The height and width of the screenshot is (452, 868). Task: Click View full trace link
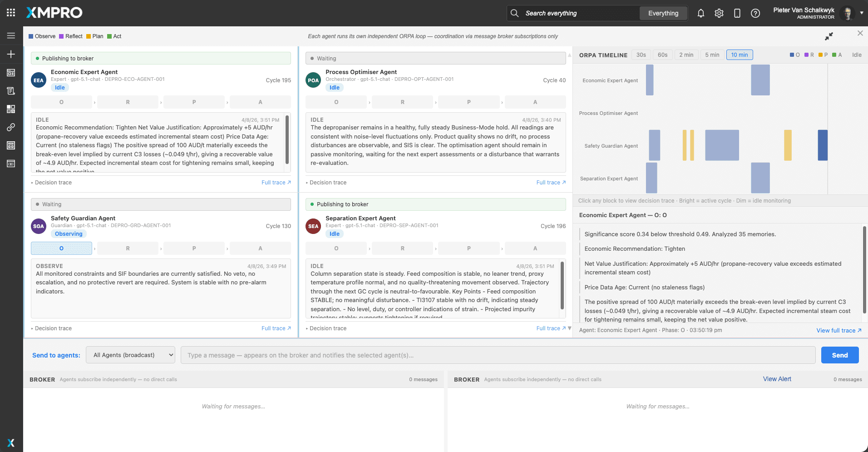[839, 331]
